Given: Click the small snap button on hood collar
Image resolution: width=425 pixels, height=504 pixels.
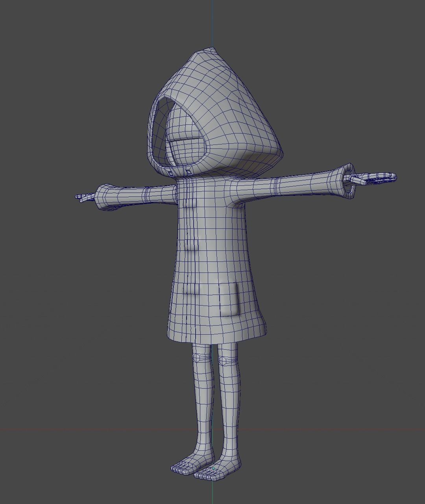Looking at the screenshot, I should 188,172.
